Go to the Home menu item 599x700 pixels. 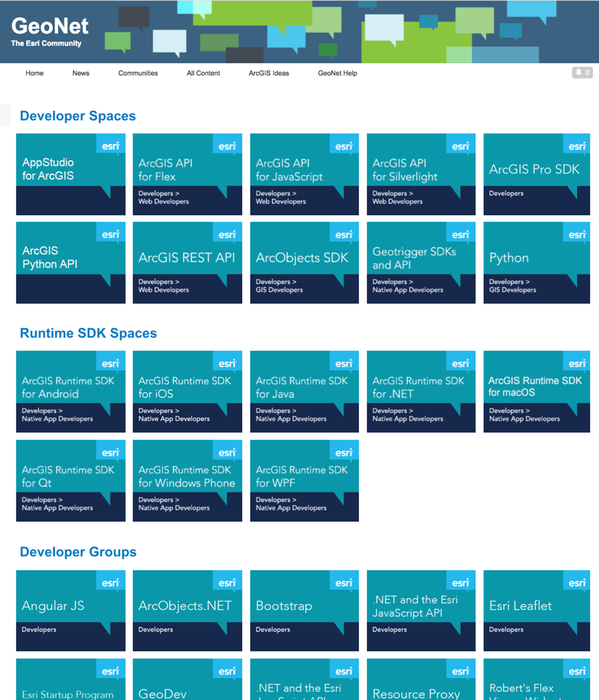(x=34, y=73)
